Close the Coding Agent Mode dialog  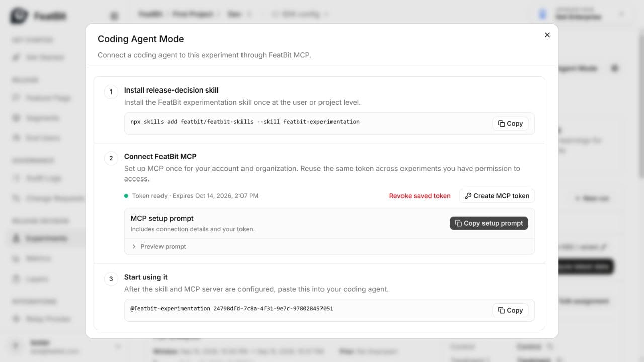547,35
